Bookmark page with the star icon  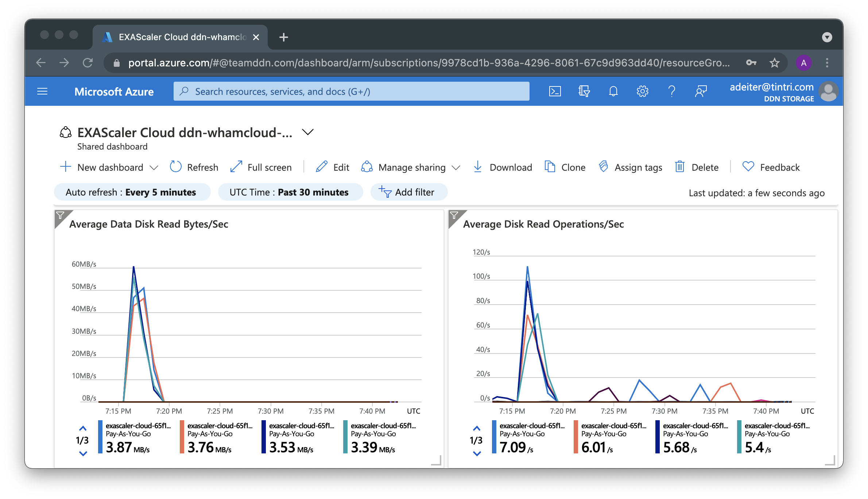tap(774, 63)
